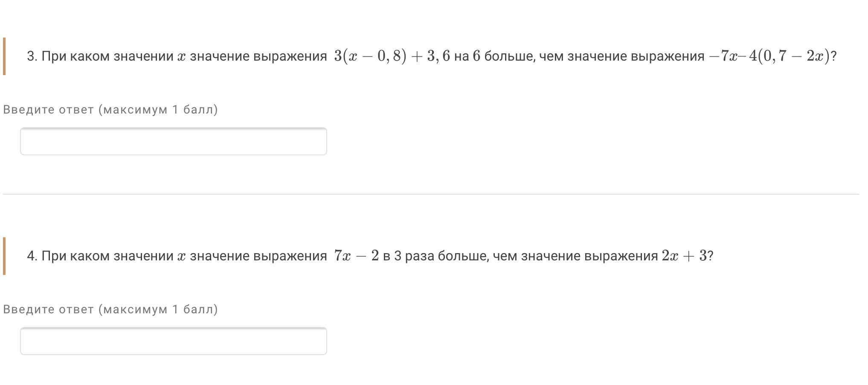
Task: Click the number "3." starting the first question
Action: click(32, 56)
